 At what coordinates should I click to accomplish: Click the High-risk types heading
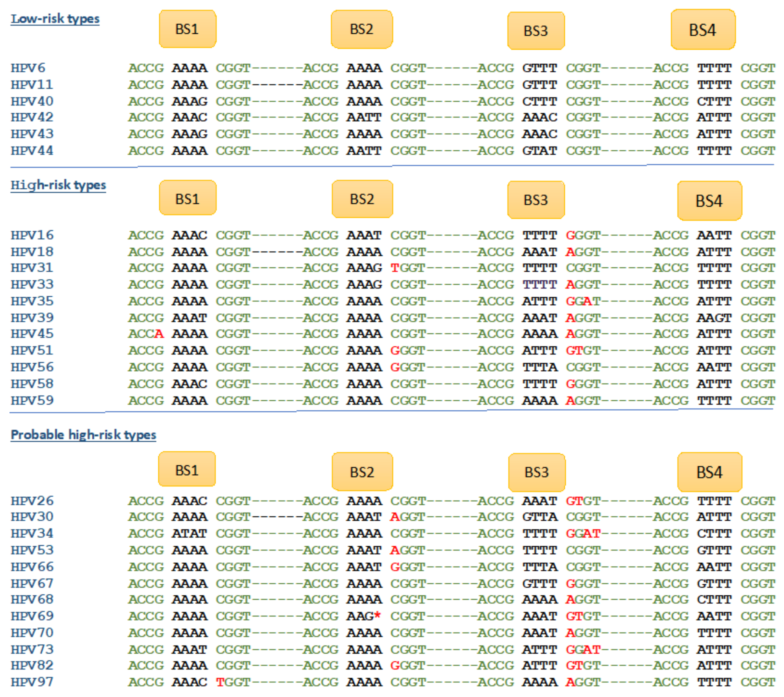[x=58, y=185]
